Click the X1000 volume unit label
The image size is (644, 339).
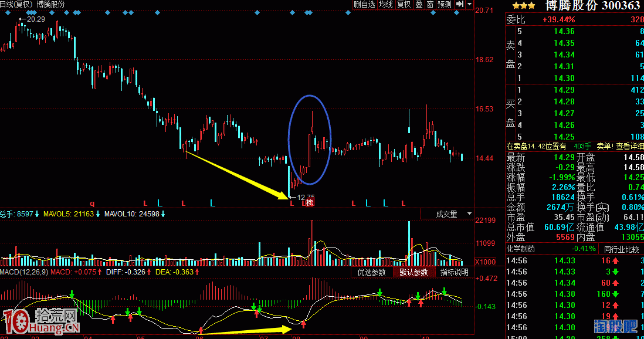pos(485,262)
